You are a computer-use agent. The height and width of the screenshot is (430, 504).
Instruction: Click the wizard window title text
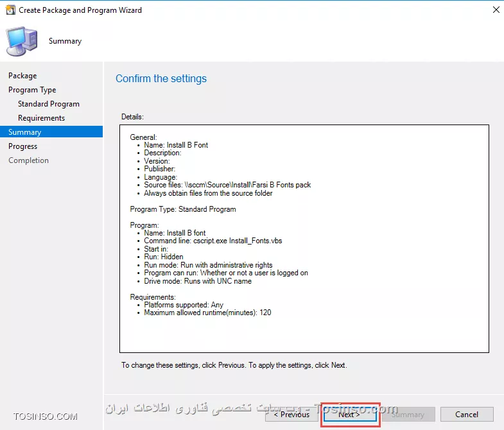point(80,10)
